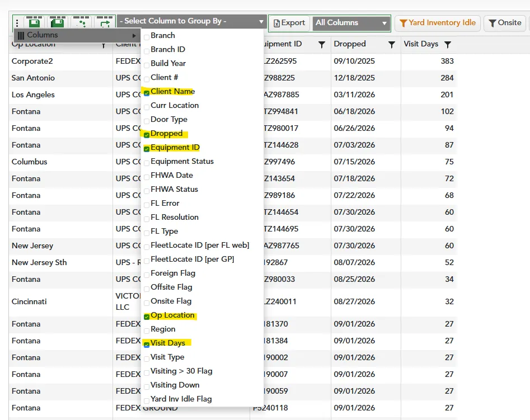The height and width of the screenshot is (420, 530).
Task: Click the 383 visit days value
Action: (447, 61)
